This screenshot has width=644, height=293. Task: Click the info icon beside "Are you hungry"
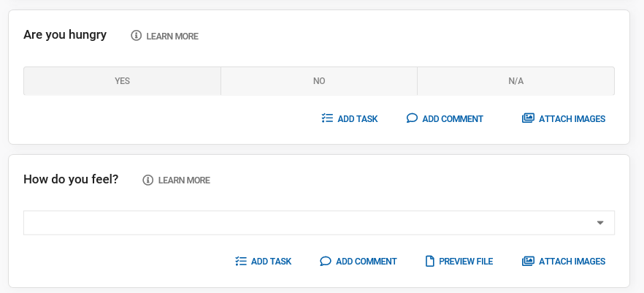(x=136, y=36)
